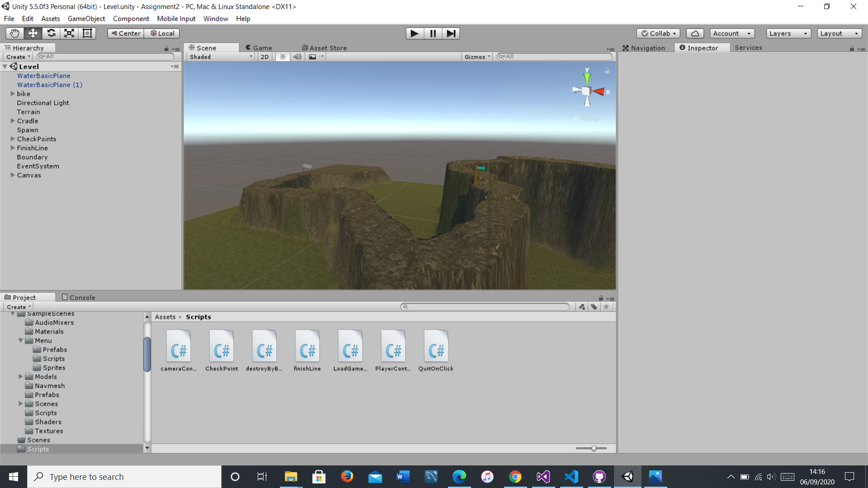Lock the Project panel
868x488 pixels.
(x=601, y=298)
